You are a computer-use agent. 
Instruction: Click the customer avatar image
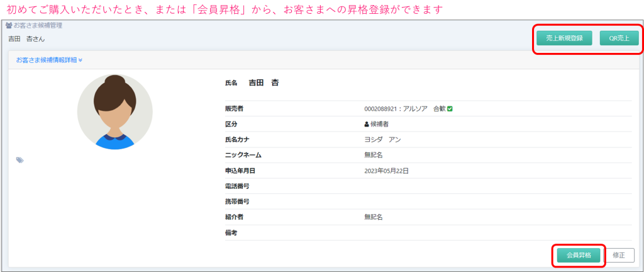(114, 112)
